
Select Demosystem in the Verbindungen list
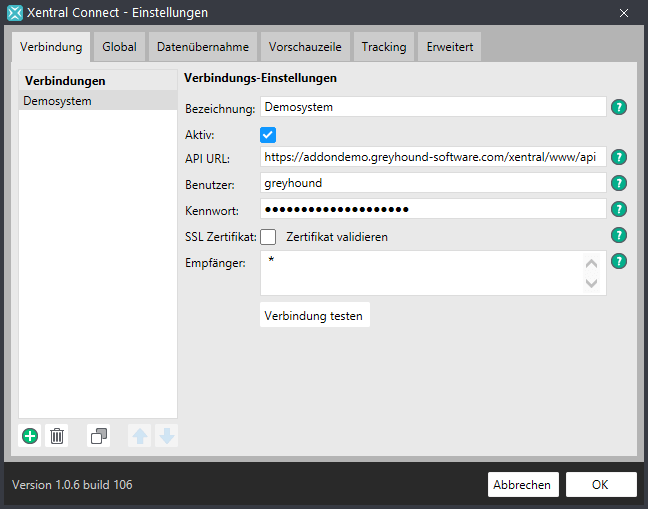tap(98, 101)
